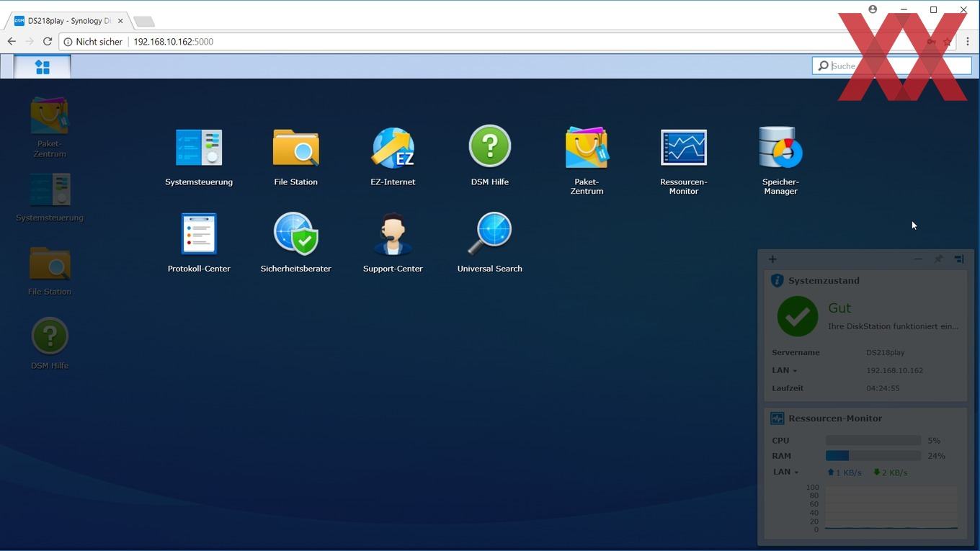Reload the page in the browser

(48, 42)
